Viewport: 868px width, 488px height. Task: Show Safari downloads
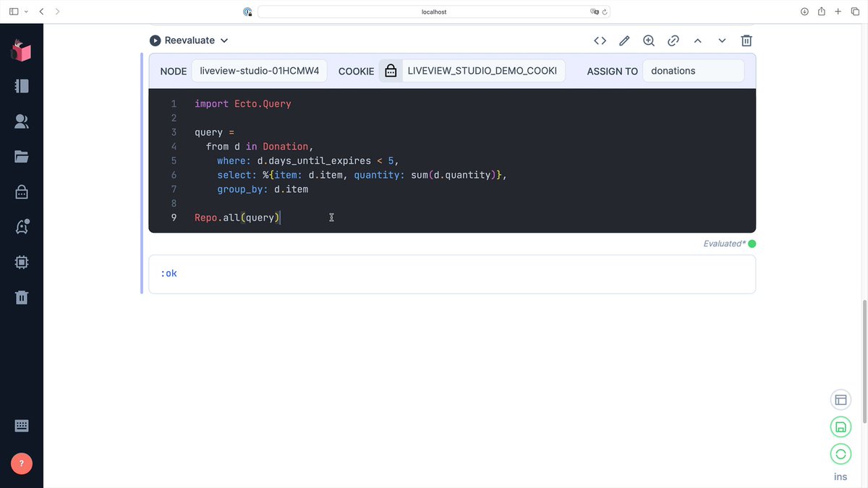[804, 12]
